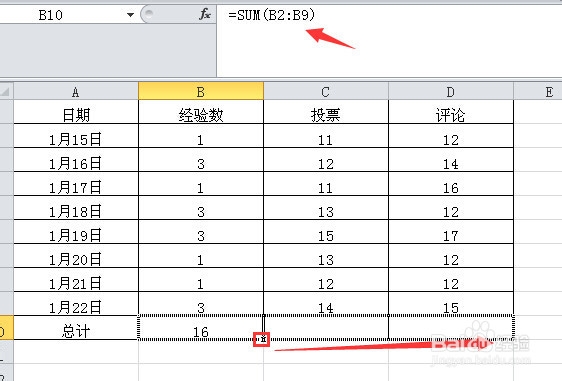This screenshot has height=381, width=562.
Task: Select the 1月17日 date cell
Action: [76, 184]
